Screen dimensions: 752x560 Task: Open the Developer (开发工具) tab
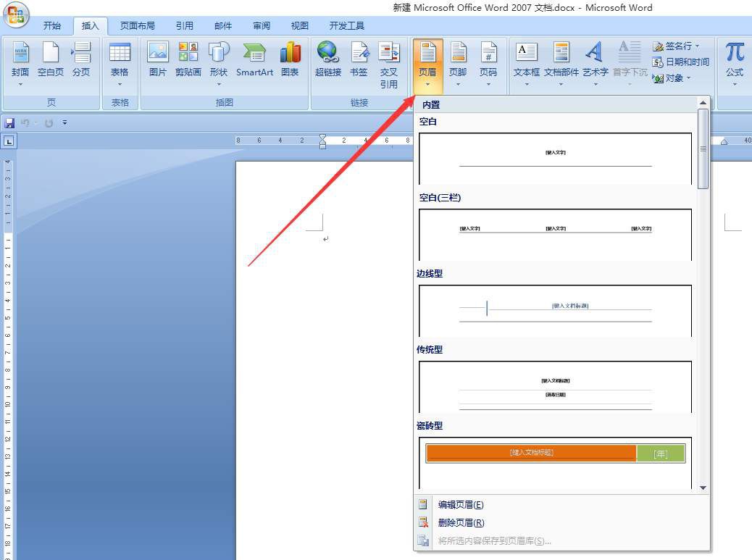tap(347, 26)
